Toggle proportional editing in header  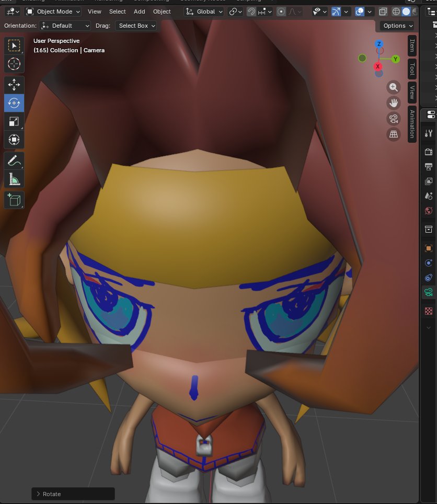(281, 12)
